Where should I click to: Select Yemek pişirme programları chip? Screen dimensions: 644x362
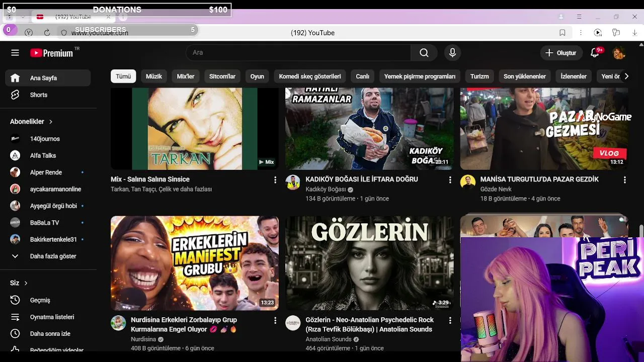[x=420, y=76]
